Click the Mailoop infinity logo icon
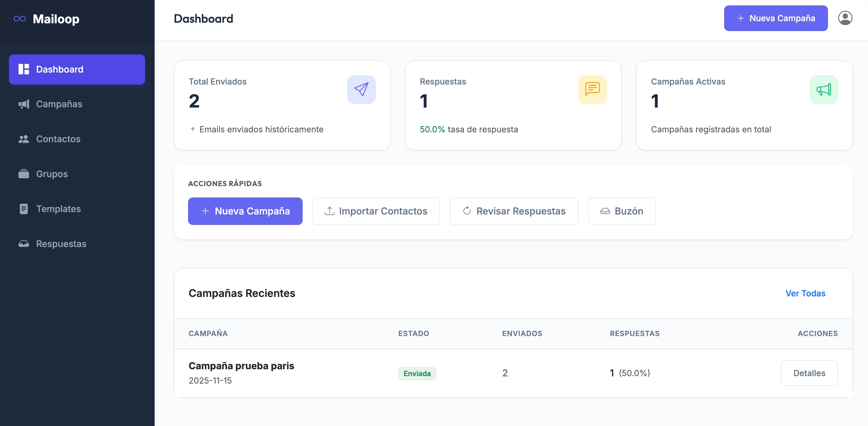This screenshot has width=868, height=426. (x=19, y=19)
